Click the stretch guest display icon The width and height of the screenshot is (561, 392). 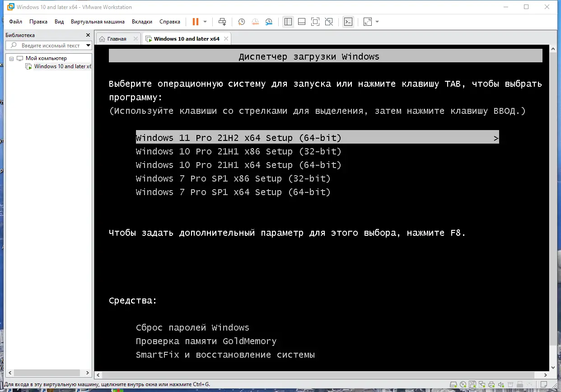click(368, 22)
